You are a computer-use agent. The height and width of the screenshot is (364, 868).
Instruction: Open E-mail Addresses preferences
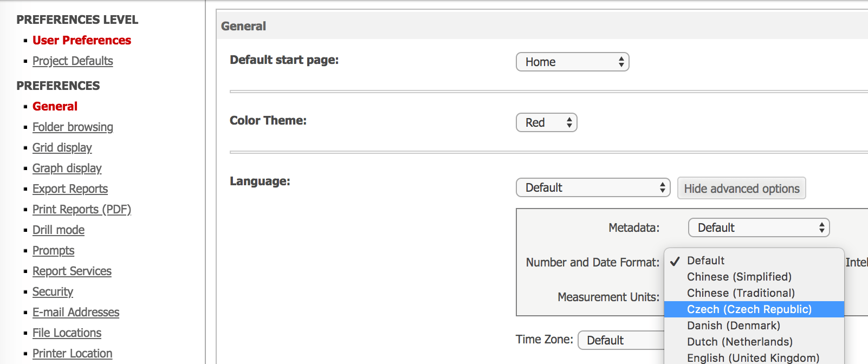tap(76, 312)
